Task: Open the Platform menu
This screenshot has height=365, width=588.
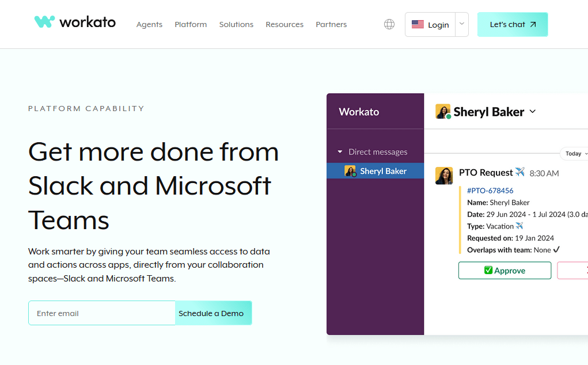Action: (191, 25)
